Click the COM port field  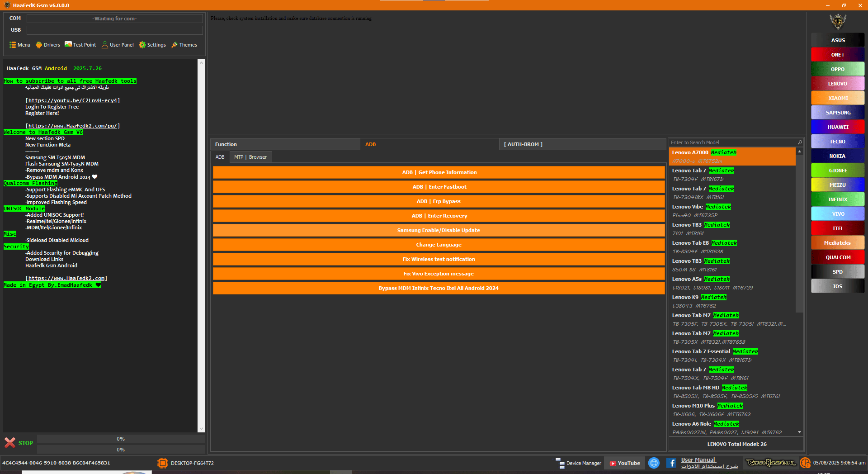click(114, 19)
